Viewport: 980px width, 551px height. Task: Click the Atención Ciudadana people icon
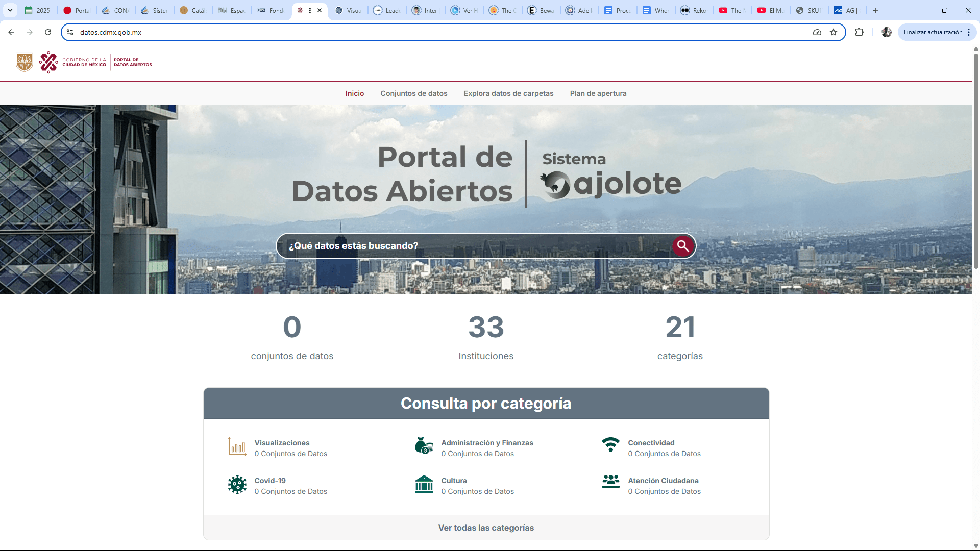tap(610, 482)
